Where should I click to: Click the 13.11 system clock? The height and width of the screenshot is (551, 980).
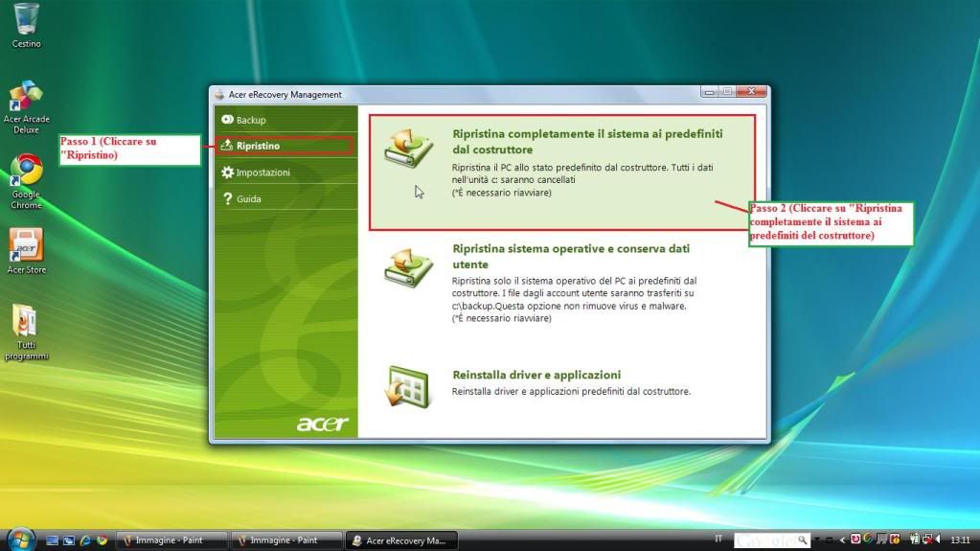[960, 540]
